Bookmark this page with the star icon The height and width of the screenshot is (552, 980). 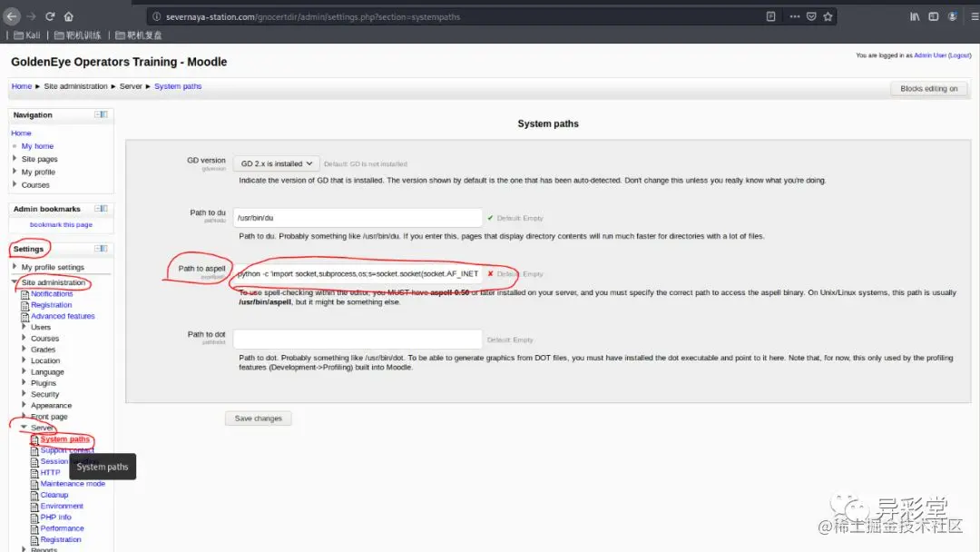click(828, 17)
